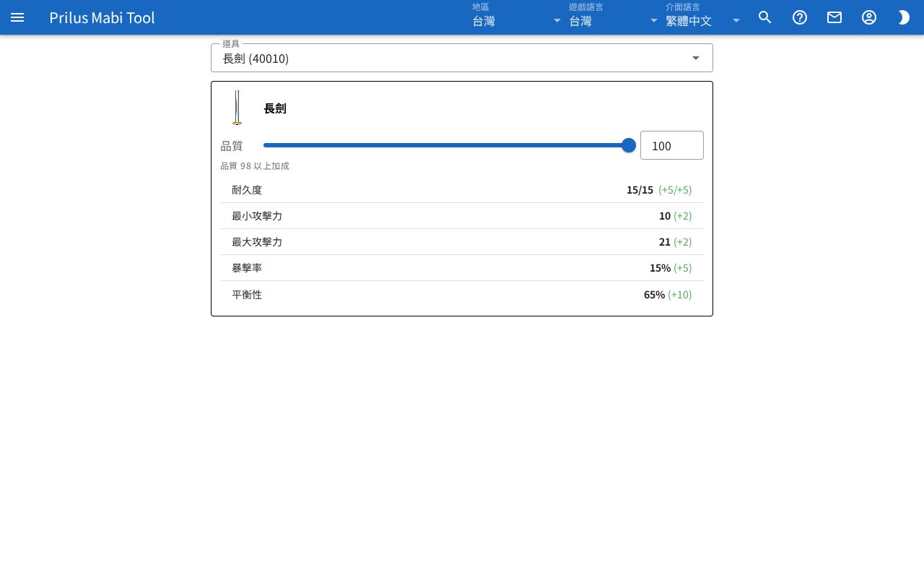The image size is (924, 578).
Task: Toggle dark mode moon icon
Action: [x=904, y=17]
